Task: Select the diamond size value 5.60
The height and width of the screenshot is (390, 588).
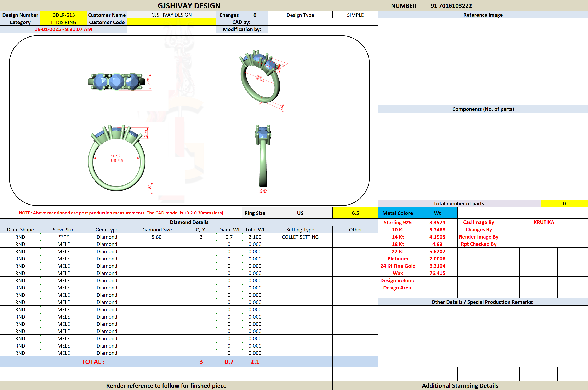Action: tap(156, 237)
